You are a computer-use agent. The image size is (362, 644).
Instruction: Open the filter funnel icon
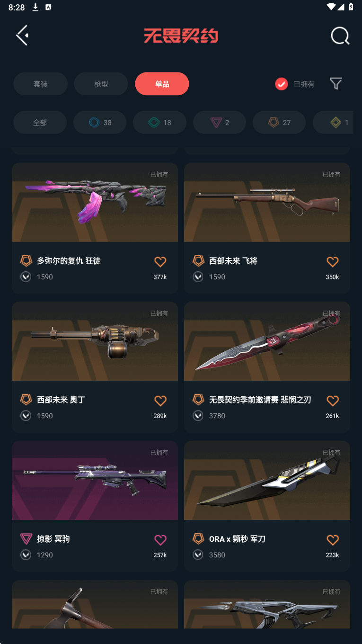pos(336,84)
